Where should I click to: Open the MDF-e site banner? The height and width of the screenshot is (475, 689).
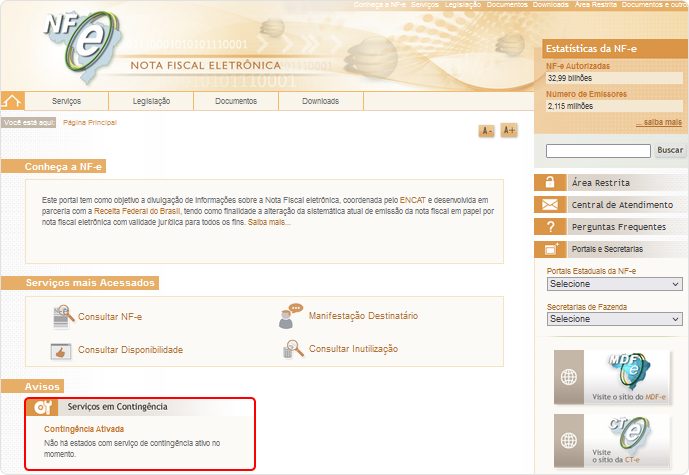coord(612,377)
